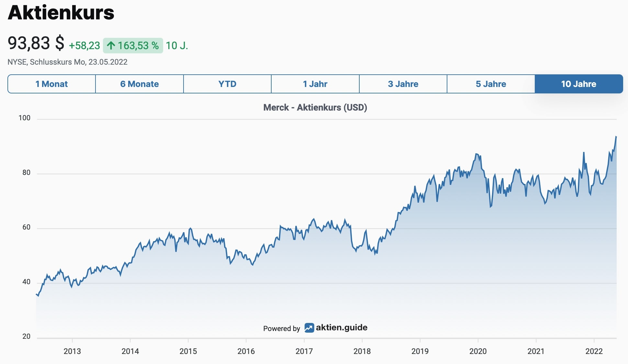Click the 40 y-axis label

pos(27,282)
